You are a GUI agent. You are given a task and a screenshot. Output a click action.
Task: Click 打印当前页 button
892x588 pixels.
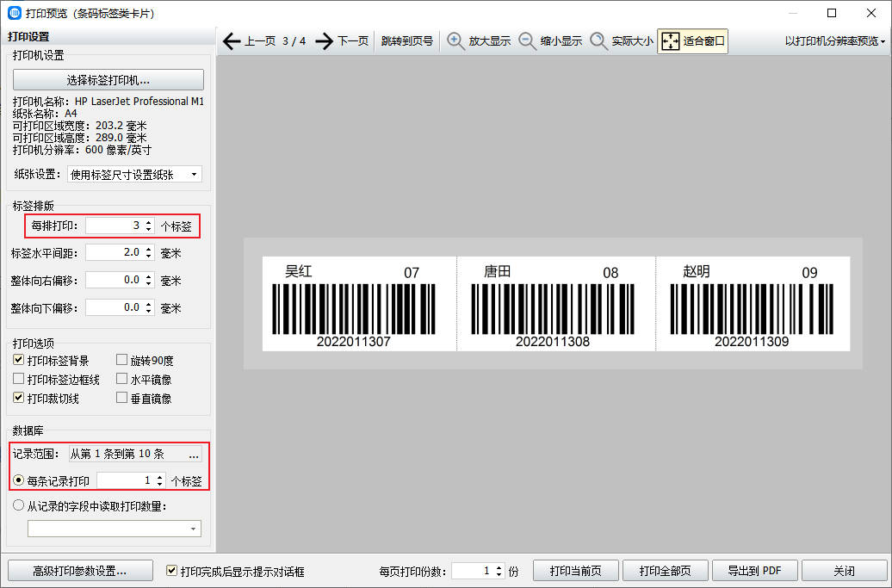(x=576, y=571)
